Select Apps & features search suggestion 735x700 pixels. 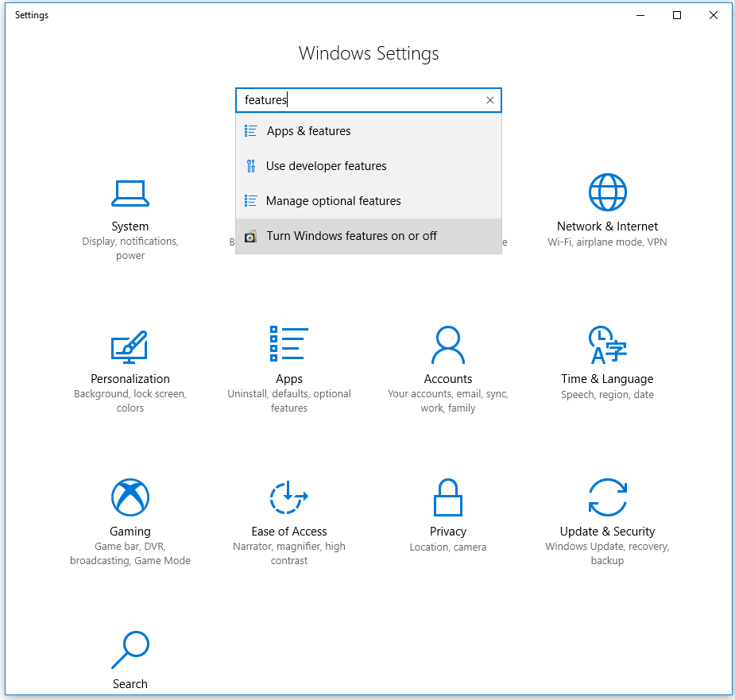click(x=369, y=131)
